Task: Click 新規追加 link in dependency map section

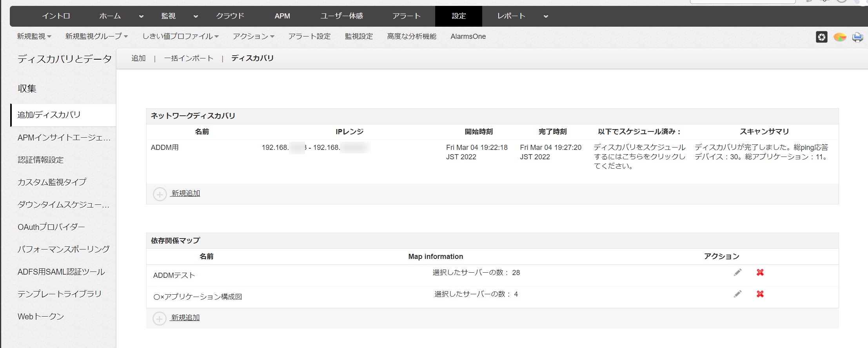Action: coord(185,318)
